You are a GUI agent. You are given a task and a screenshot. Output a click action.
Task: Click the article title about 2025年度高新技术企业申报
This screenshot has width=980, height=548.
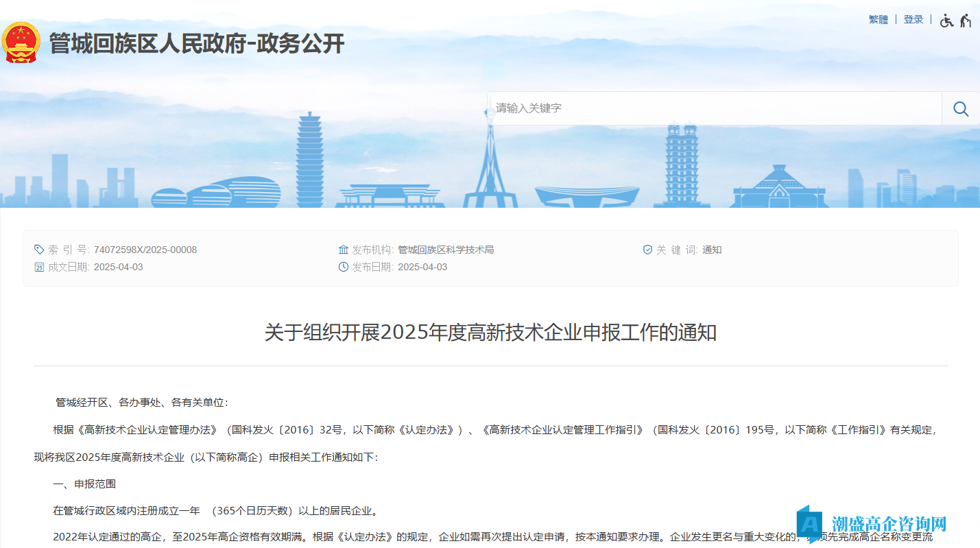[490, 333]
